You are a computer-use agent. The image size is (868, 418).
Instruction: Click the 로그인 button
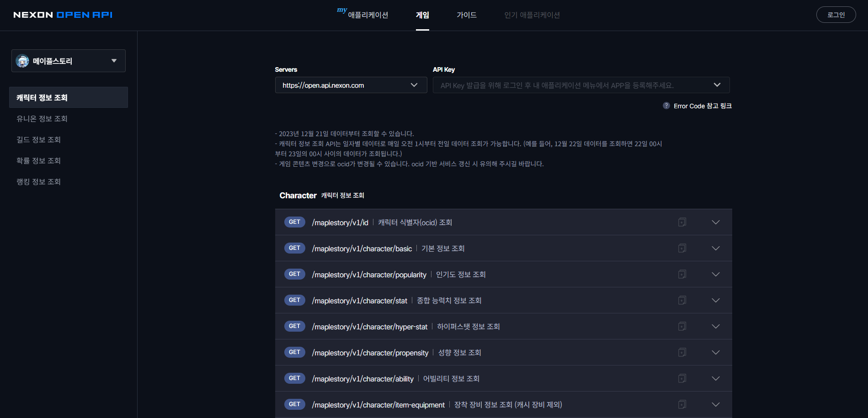click(836, 14)
